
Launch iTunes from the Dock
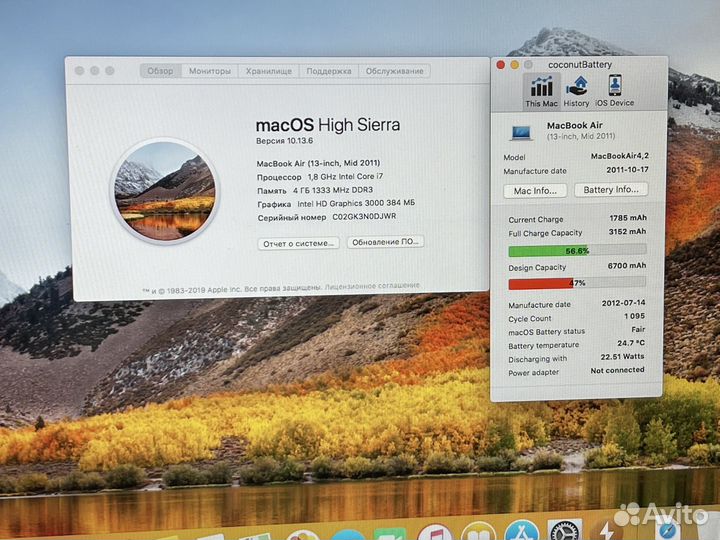pos(435,533)
